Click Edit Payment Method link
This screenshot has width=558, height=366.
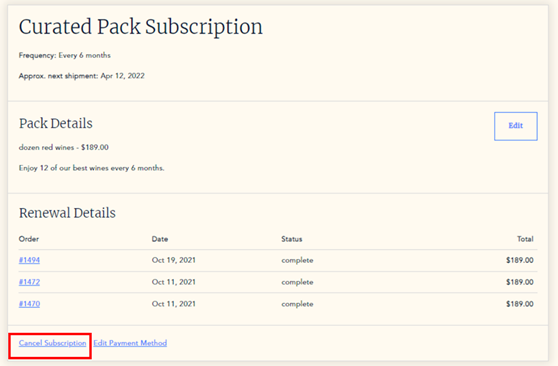[x=130, y=343]
